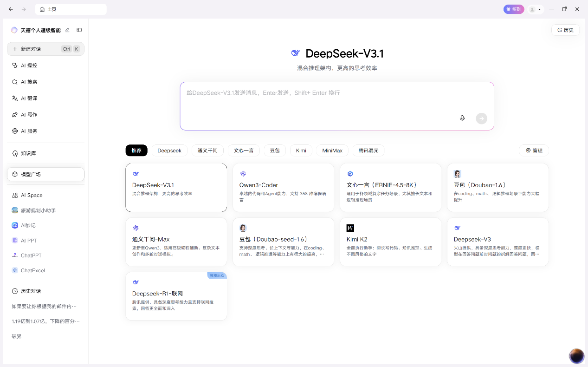This screenshot has width=588, height=367.
Task: Choose the 通义千问-Max model card
Action: pyautogui.click(x=176, y=242)
